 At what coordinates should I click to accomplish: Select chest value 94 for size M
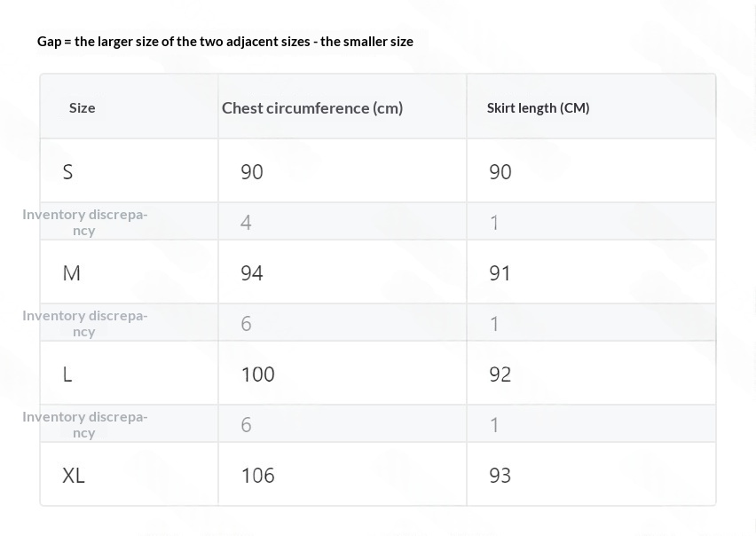coord(252,273)
